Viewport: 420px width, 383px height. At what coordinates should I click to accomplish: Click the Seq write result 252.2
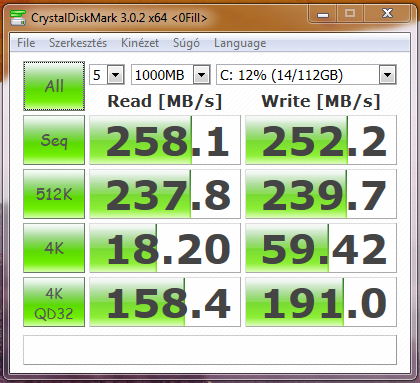coord(321,140)
